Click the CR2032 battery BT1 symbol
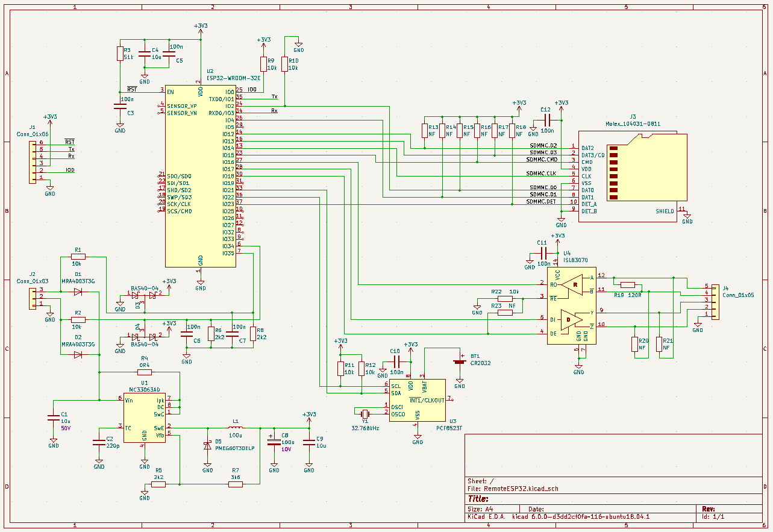This screenshot has width=773, height=532. (460, 362)
